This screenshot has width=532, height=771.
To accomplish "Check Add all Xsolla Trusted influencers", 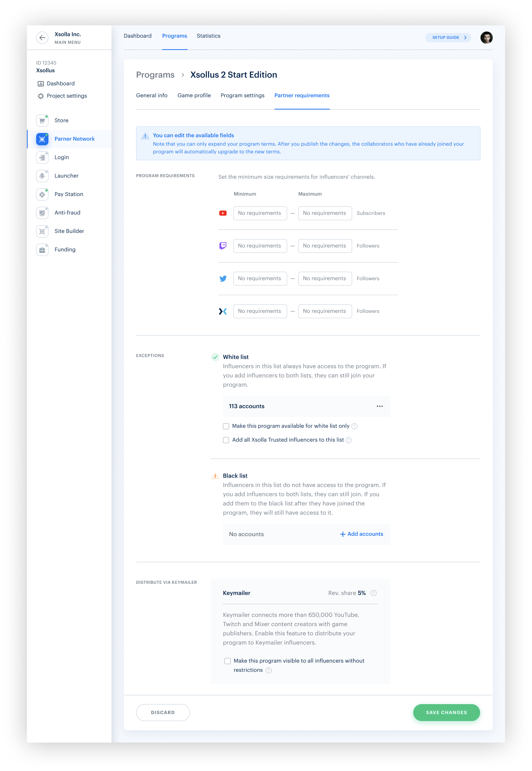I will point(226,440).
